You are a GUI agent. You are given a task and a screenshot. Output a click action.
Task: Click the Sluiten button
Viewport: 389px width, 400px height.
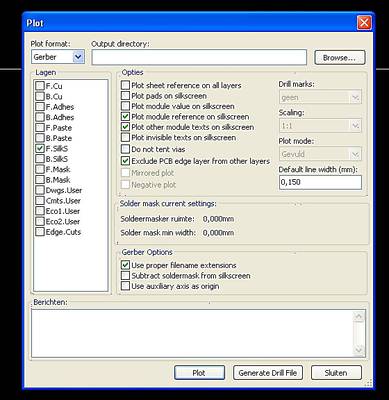[x=336, y=373]
